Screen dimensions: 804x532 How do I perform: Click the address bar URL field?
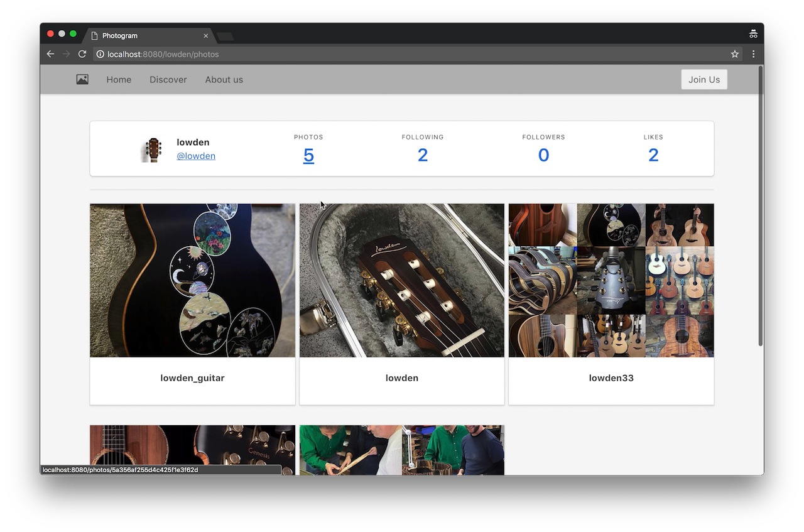(417, 54)
